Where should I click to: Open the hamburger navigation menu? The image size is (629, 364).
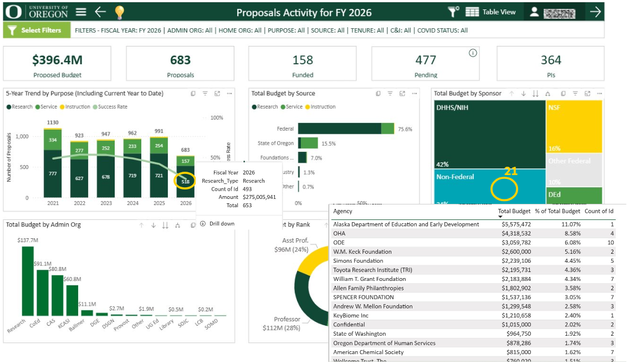coord(81,12)
